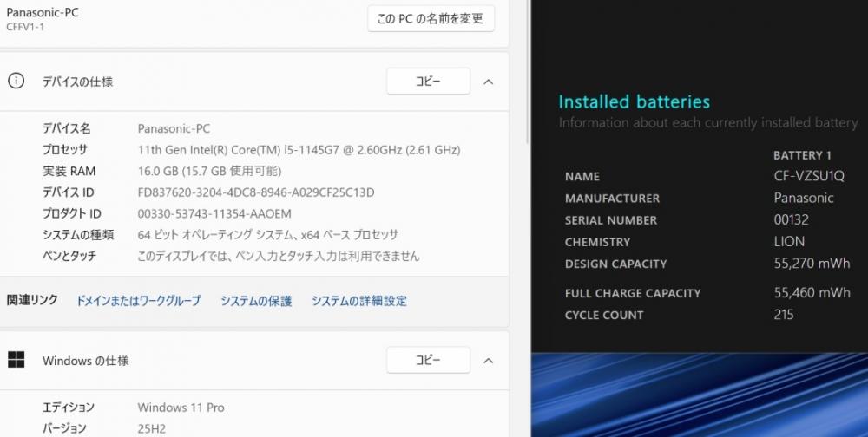Select the Windows 11 Pro edition value
Image resolution: width=868 pixels, height=437 pixels.
tap(181, 408)
